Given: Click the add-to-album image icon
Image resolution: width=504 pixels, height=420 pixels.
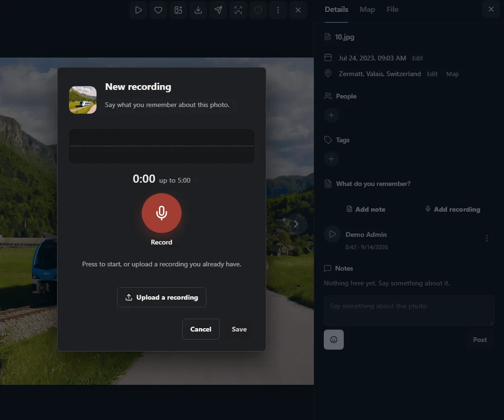Looking at the screenshot, I should pyautogui.click(x=178, y=10).
